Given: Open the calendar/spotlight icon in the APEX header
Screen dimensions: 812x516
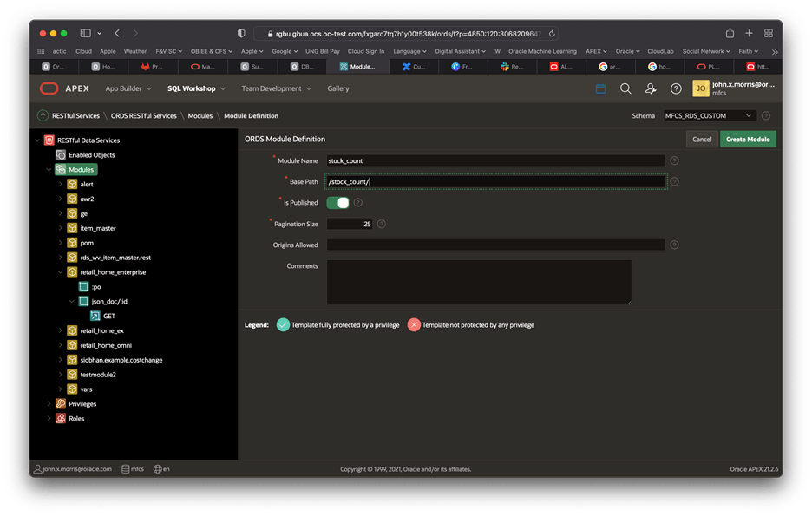Looking at the screenshot, I should tap(600, 88).
